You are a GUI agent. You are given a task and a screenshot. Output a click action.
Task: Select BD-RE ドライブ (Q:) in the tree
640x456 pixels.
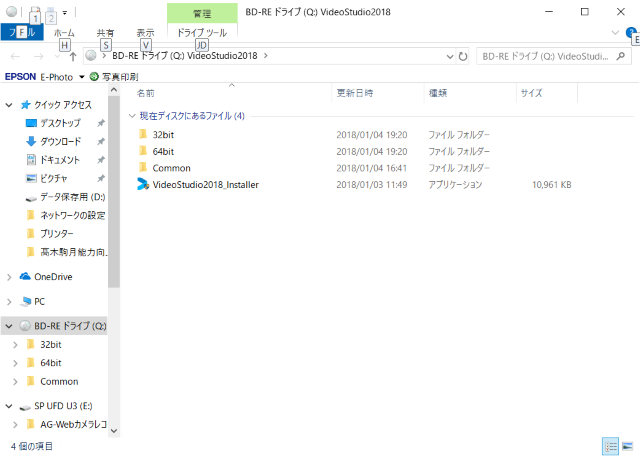click(70, 326)
